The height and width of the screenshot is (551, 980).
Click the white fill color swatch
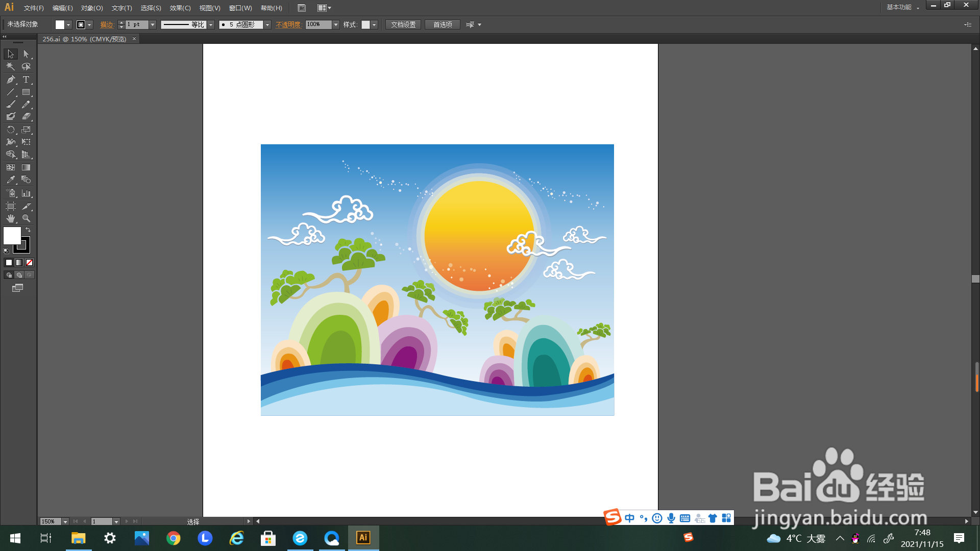(12, 236)
